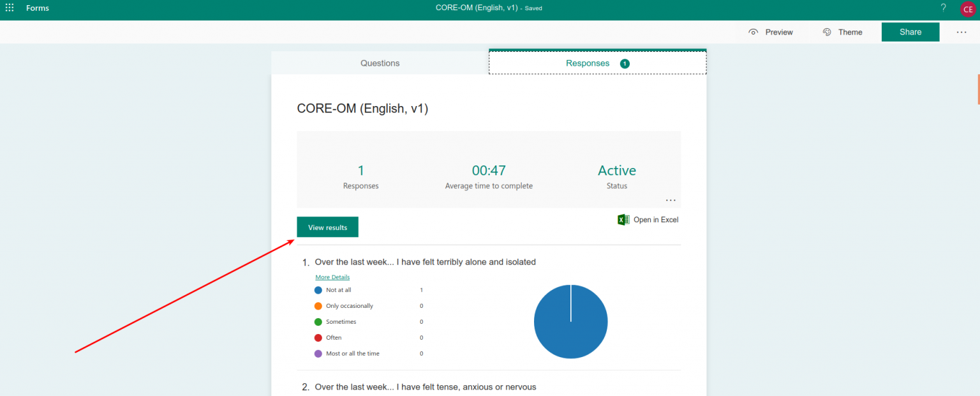Preview the form using the eye icon
The width and height of the screenshot is (980, 396).
tap(770, 32)
